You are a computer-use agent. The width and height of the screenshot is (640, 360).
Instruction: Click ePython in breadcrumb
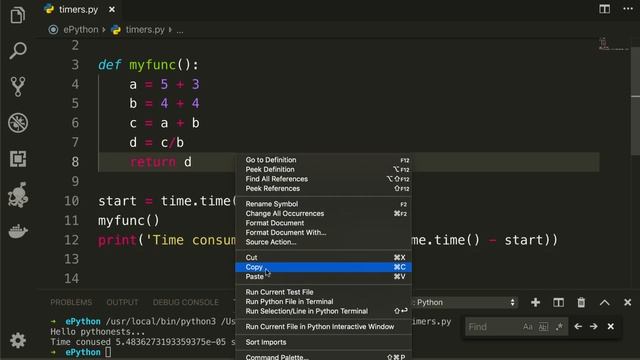(x=81, y=30)
